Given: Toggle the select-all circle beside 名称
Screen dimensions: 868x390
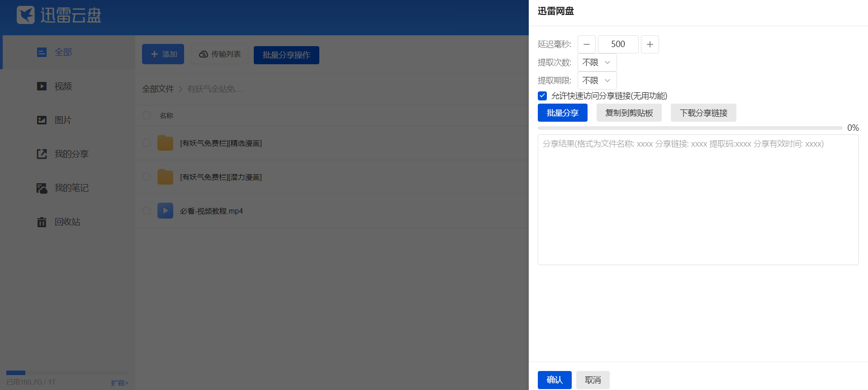Looking at the screenshot, I should (147, 115).
